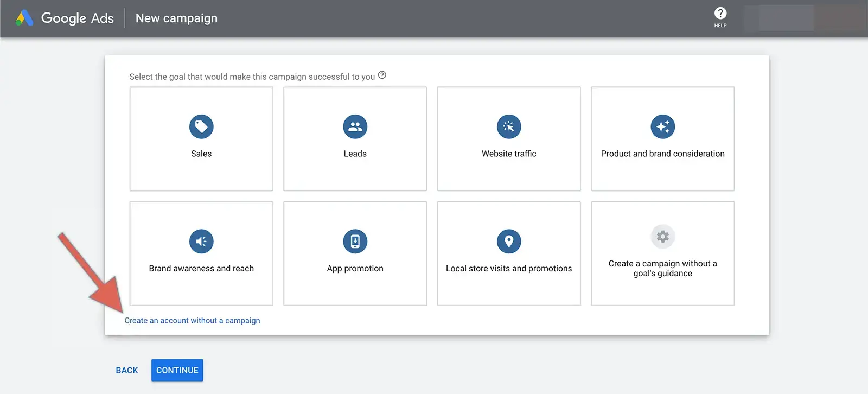Click "Product and brand consideration" text
Image resolution: width=868 pixels, height=394 pixels.
662,154
